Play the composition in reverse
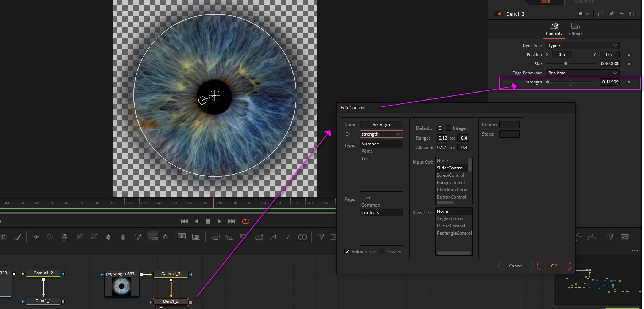The width and height of the screenshot is (644, 309). click(197, 221)
